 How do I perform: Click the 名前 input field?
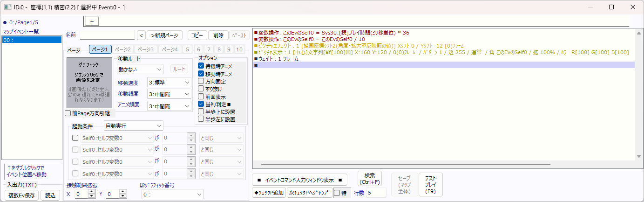(x=107, y=35)
